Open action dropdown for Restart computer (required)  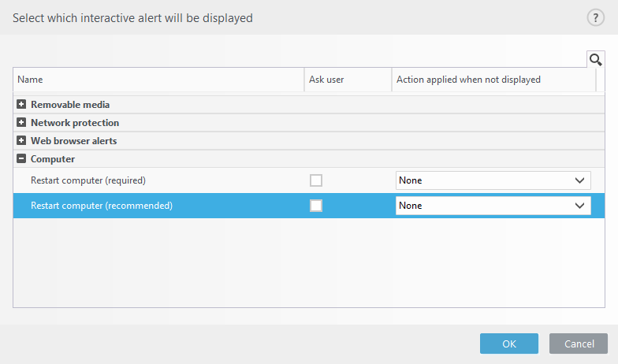(x=493, y=180)
